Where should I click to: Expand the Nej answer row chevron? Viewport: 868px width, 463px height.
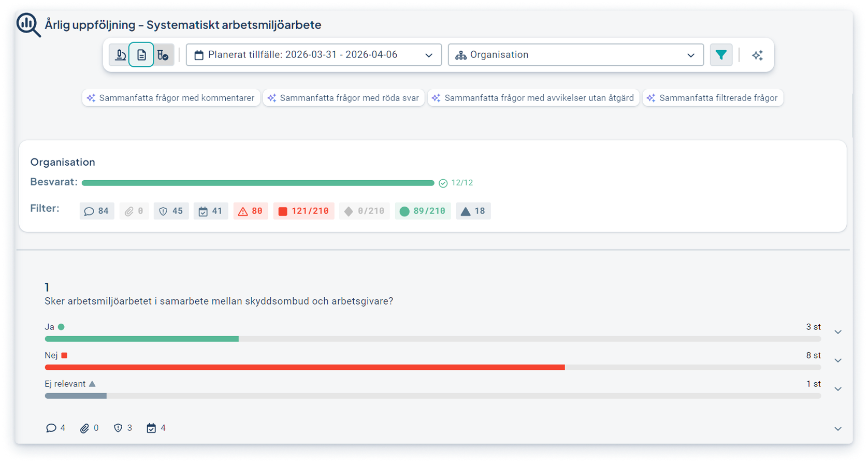(837, 360)
